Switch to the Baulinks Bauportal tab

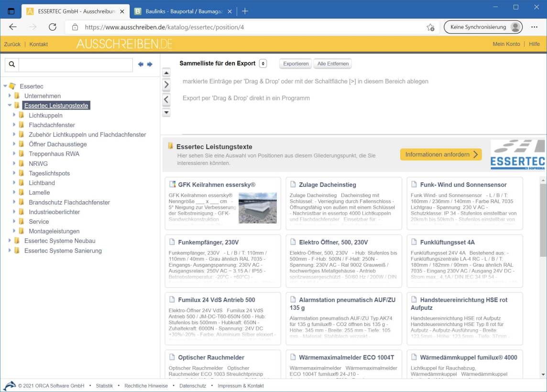pos(184,11)
